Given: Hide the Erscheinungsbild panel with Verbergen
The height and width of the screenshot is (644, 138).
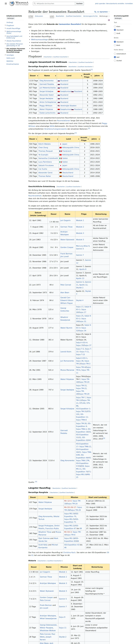Looking at the screenshot, I should [118, 18].
